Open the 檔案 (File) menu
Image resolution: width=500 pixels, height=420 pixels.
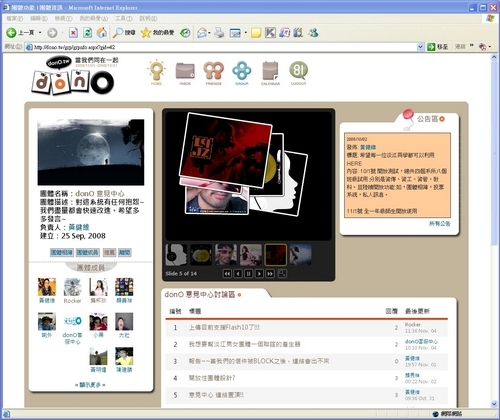15,18
